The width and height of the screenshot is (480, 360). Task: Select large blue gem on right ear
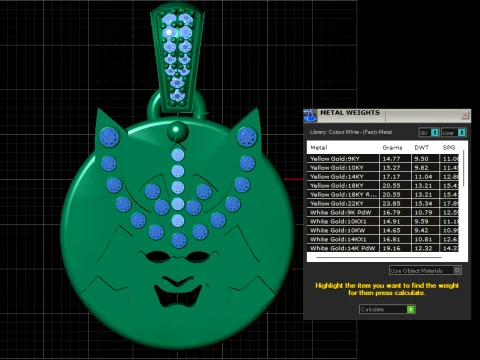coord(247,137)
